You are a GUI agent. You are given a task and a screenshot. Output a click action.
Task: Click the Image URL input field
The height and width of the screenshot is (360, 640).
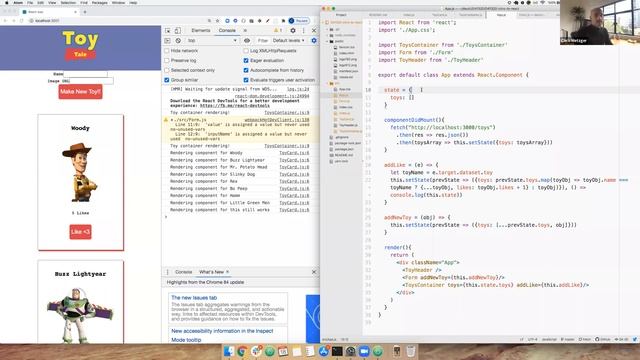pyautogui.click(x=92, y=81)
